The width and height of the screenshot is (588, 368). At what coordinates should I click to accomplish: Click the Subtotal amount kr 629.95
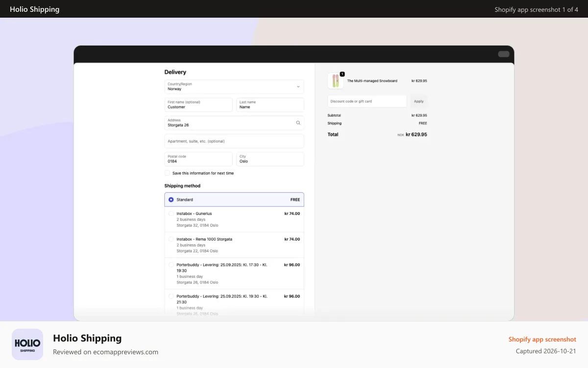(x=419, y=115)
